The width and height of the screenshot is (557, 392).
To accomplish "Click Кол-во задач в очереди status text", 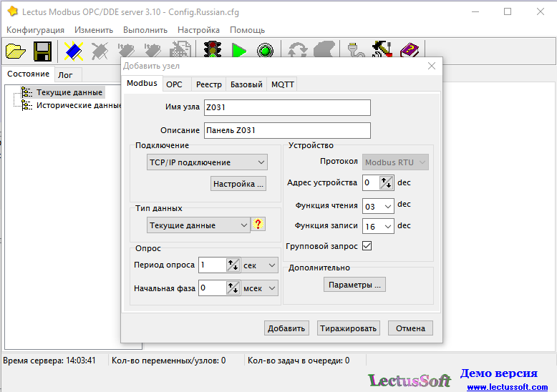I will coord(299,361).
